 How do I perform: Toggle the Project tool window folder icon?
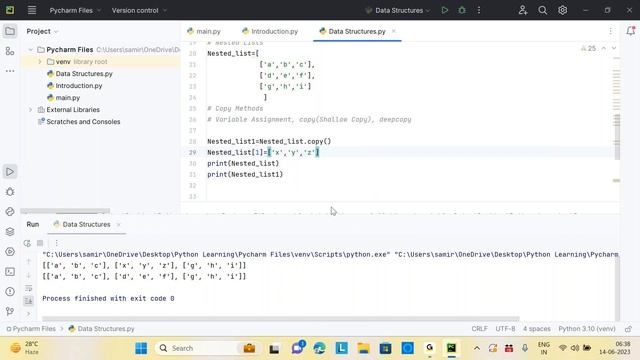pos(10,31)
